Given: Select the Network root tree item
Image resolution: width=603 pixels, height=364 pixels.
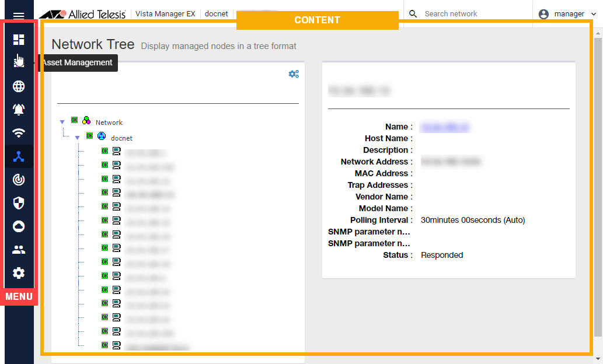Looking at the screenshot, I should 109,123.
